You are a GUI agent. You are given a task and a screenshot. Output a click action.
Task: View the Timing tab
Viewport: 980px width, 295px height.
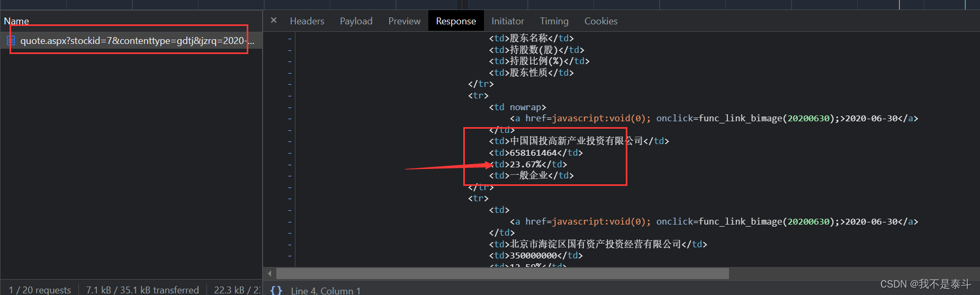click(554, 21)
